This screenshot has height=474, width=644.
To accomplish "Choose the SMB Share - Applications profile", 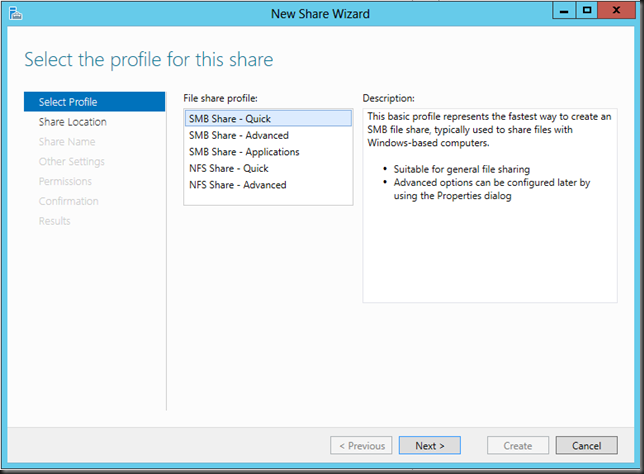I will (268, 152).
